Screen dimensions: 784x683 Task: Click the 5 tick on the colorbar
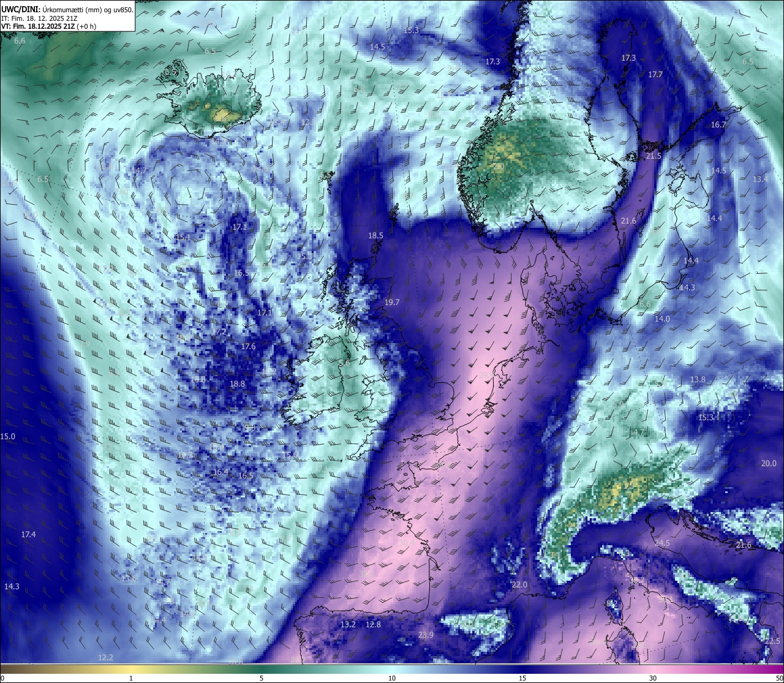(262, 678)
